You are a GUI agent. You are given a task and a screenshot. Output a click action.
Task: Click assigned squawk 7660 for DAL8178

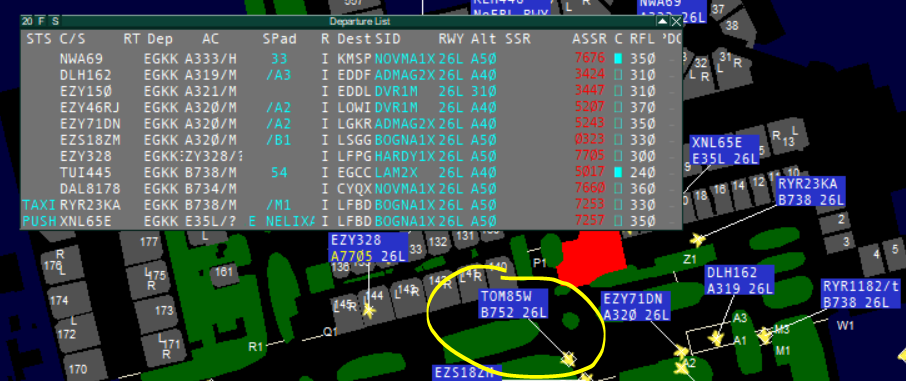589,188
